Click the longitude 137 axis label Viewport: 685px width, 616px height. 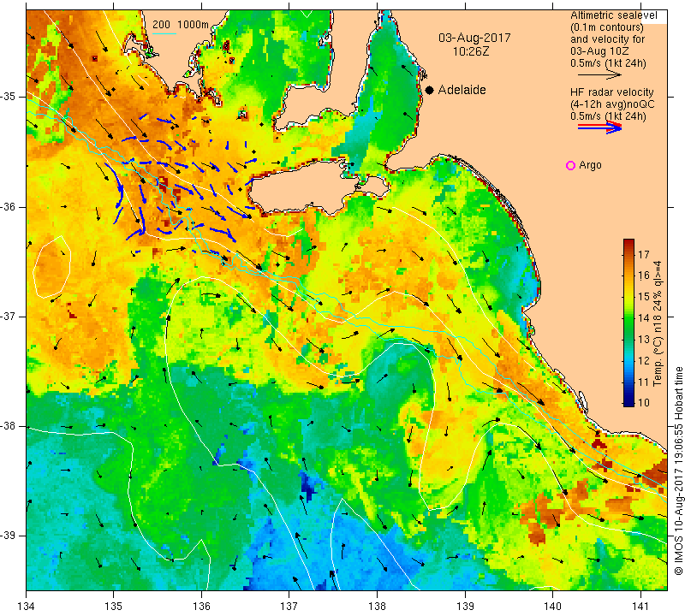289,607
